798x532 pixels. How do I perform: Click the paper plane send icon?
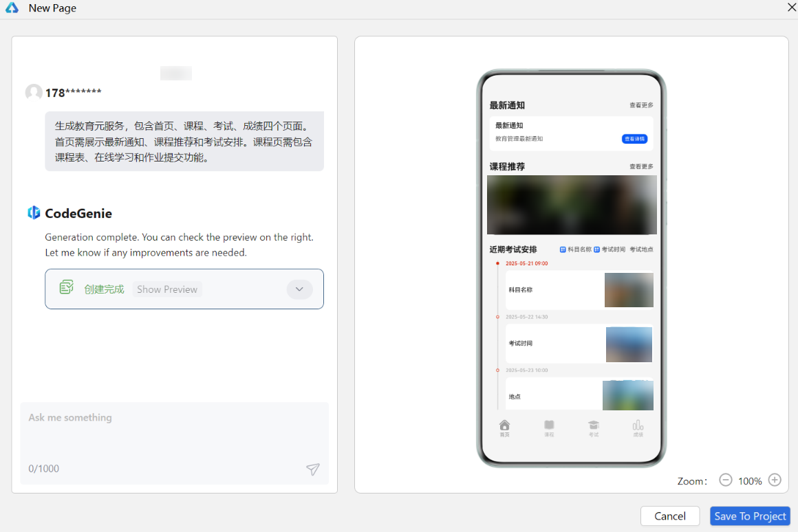312,469
